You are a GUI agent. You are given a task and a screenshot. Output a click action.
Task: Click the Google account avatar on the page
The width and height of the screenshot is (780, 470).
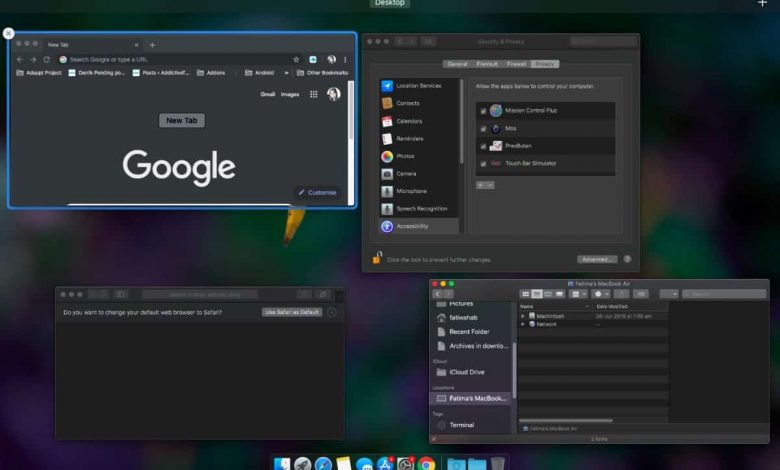(x=334, y=94)
